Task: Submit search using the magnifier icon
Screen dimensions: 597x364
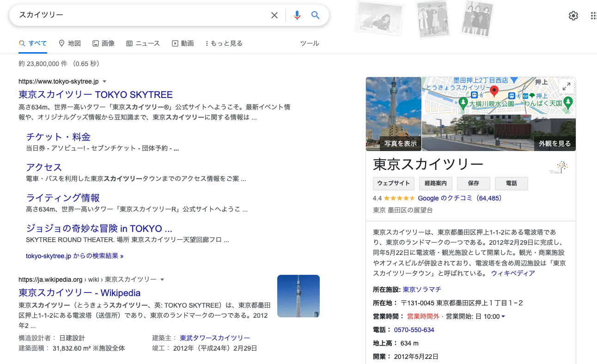Action: click(x=316, y=15)
